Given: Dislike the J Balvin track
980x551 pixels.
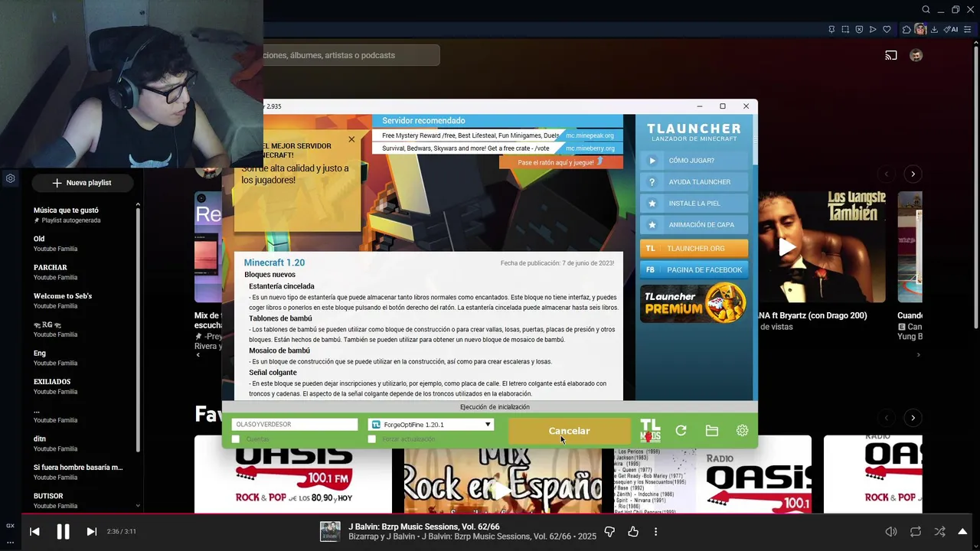Looking at the screenshot, I should click(x=609, y=531).
